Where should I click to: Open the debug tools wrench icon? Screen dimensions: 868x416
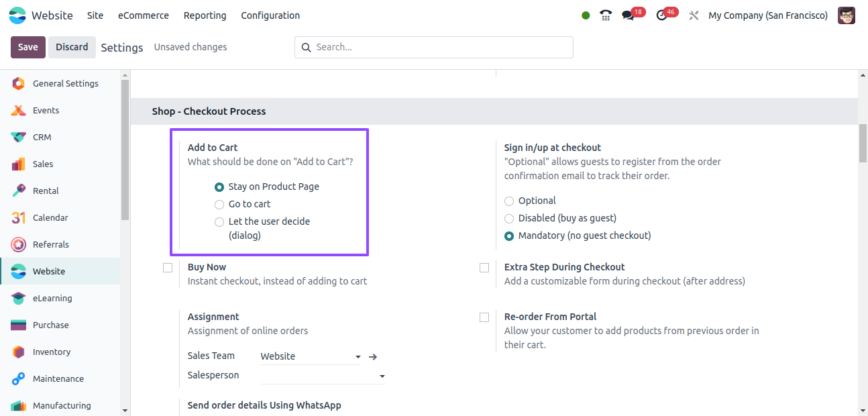694,15
